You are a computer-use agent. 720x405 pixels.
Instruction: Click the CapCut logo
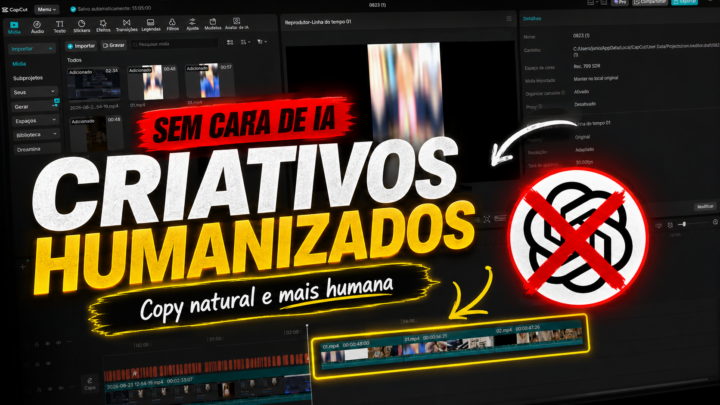pos(15,10)
